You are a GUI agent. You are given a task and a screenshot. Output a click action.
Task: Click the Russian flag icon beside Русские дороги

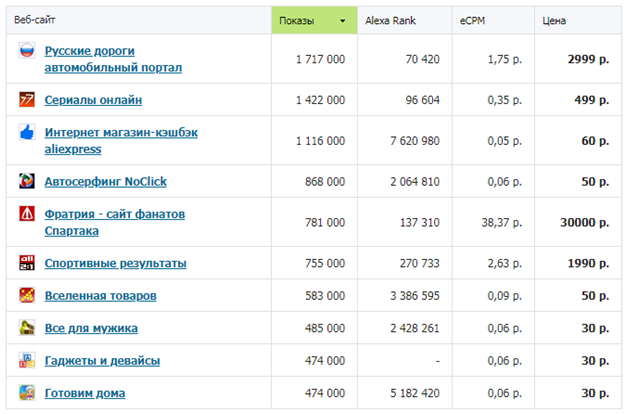click(27, 50)
